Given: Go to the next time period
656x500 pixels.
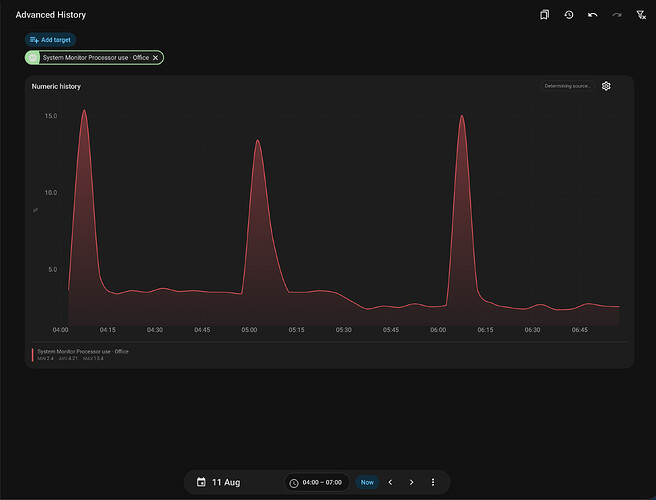Looking at the screenshot, I should pos(412,482).
